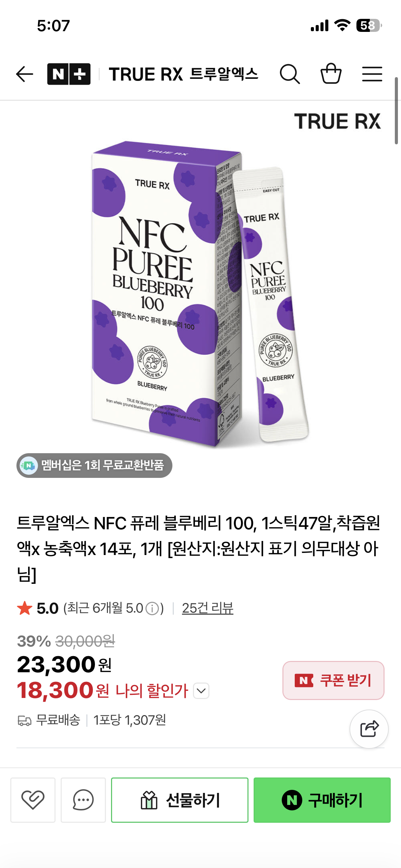Open TRUE RX 트루알엑스 store title
The image size is (401, 868).
(184, 74)
